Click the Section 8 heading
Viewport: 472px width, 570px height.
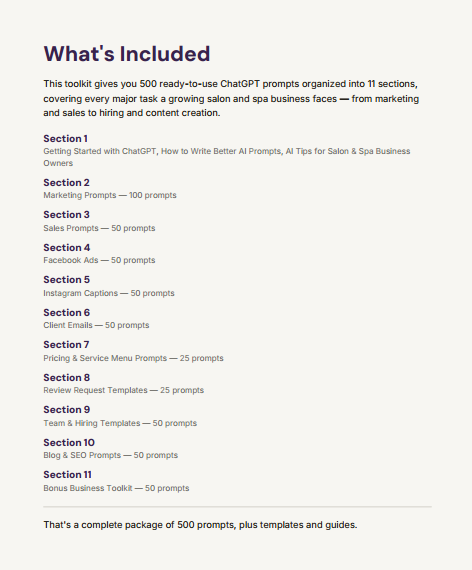coord(67,378)
